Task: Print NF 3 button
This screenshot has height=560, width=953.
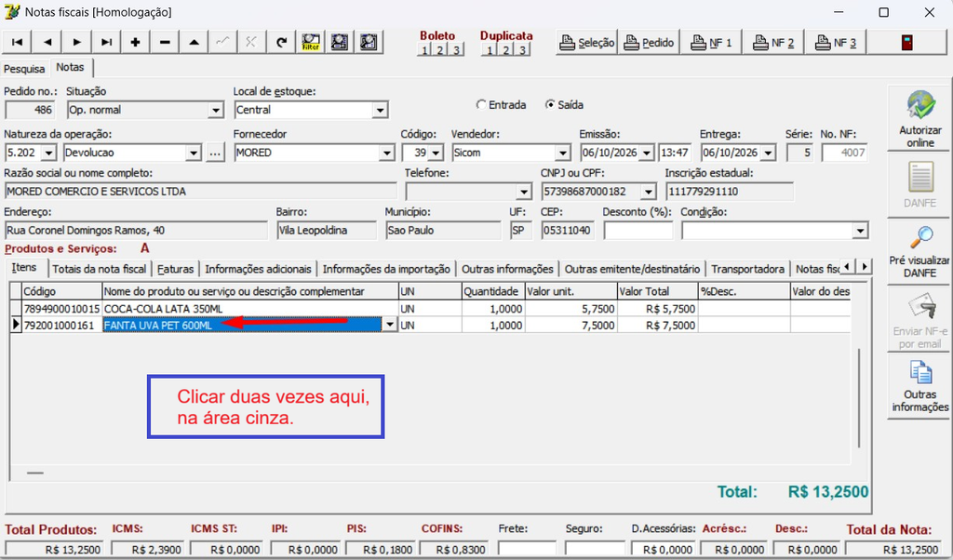Action: pyautogui.click(x=835, y=43)
